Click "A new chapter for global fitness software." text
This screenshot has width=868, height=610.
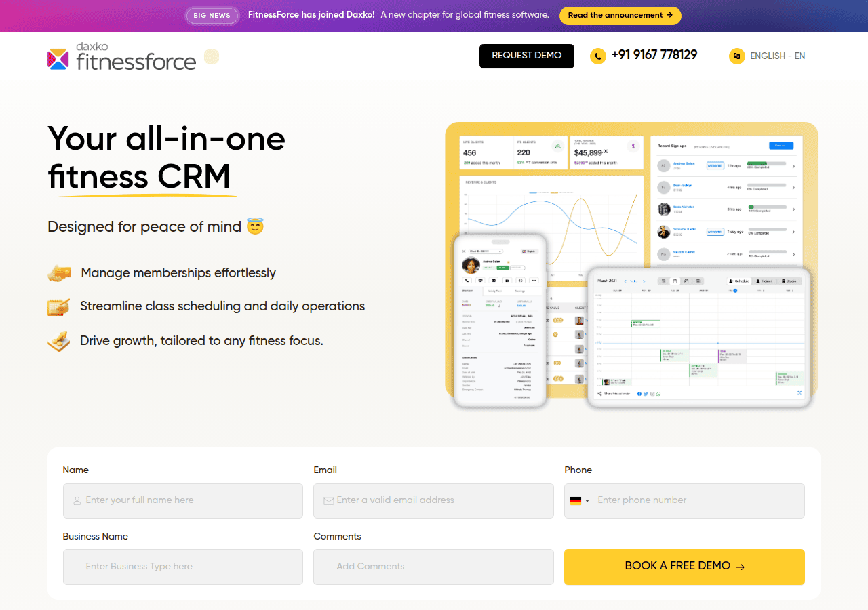465,15
